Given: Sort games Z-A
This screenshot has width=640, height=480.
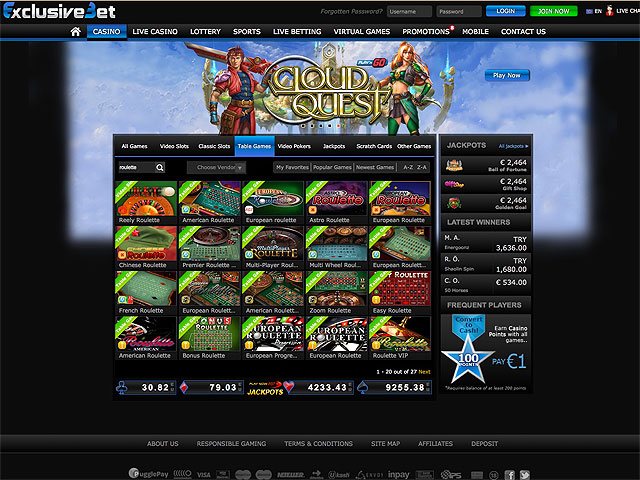Looking at the screenshot, I should pyautogui.click(x=422, y=167).
